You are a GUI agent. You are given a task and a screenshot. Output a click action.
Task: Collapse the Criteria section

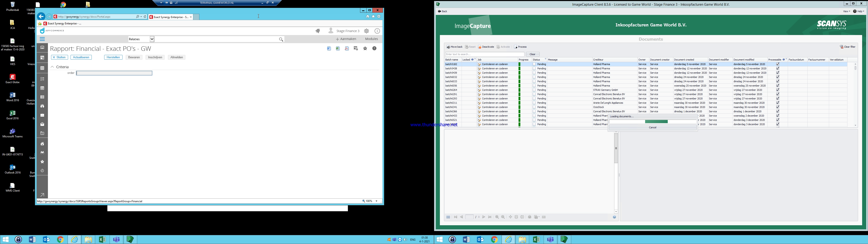click(52, 67)
